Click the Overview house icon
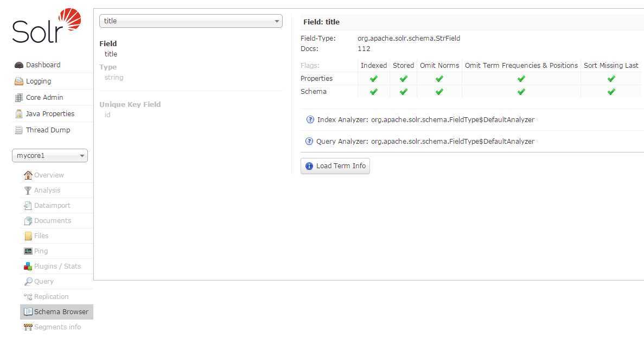Screen dimensions: 644x363 click(28, 175)
